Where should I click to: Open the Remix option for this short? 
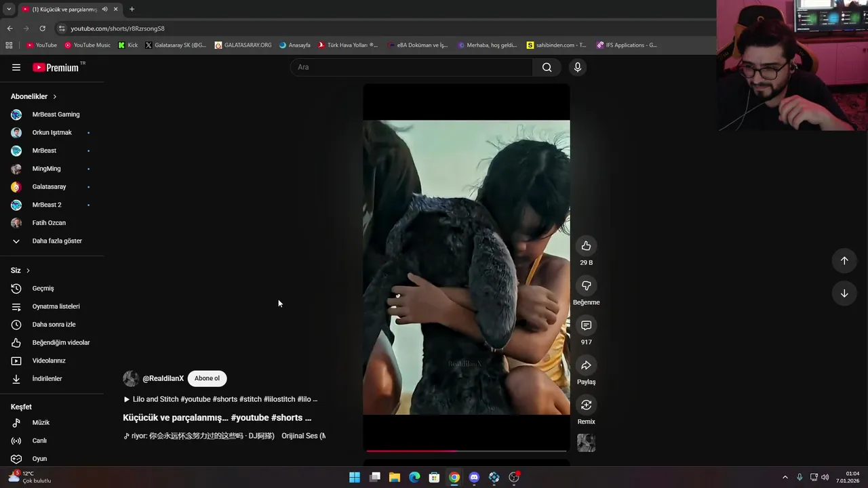click(x=586, y=405)
